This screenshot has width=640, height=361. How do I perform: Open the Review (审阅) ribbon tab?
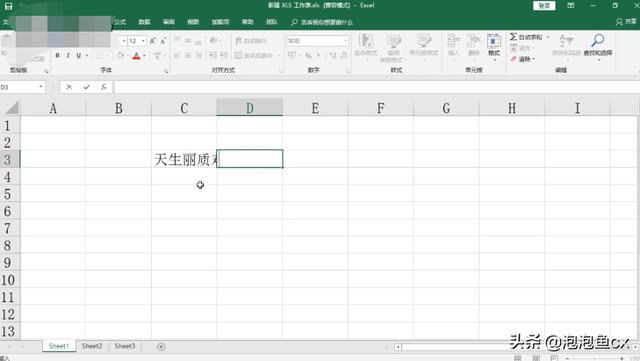coord(169,22)
